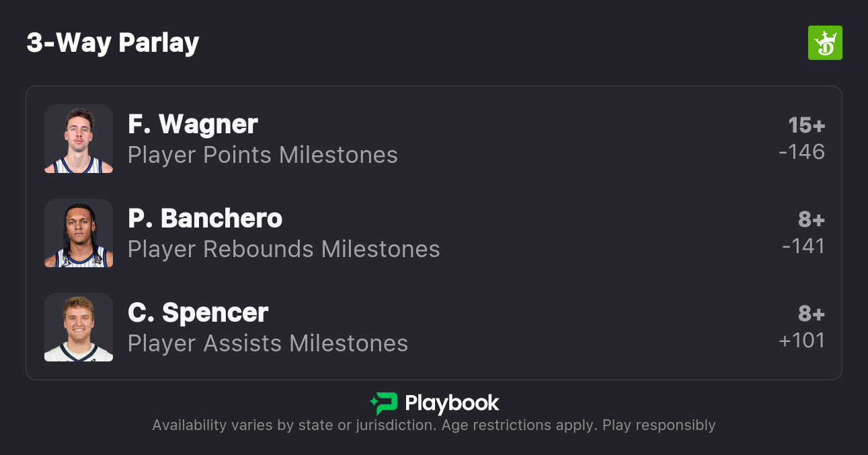Select the F. Wagner player name
868x455 pixels.
[x=193, y=125]
